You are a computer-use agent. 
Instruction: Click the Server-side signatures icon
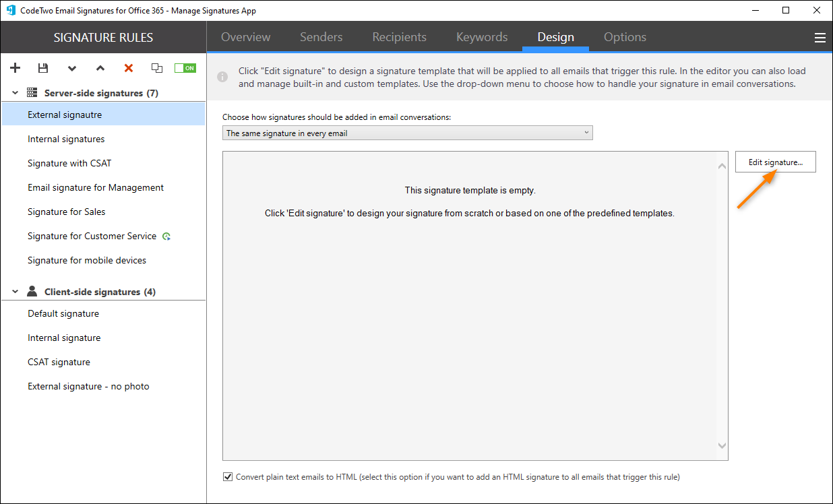[x=31, y=92]
